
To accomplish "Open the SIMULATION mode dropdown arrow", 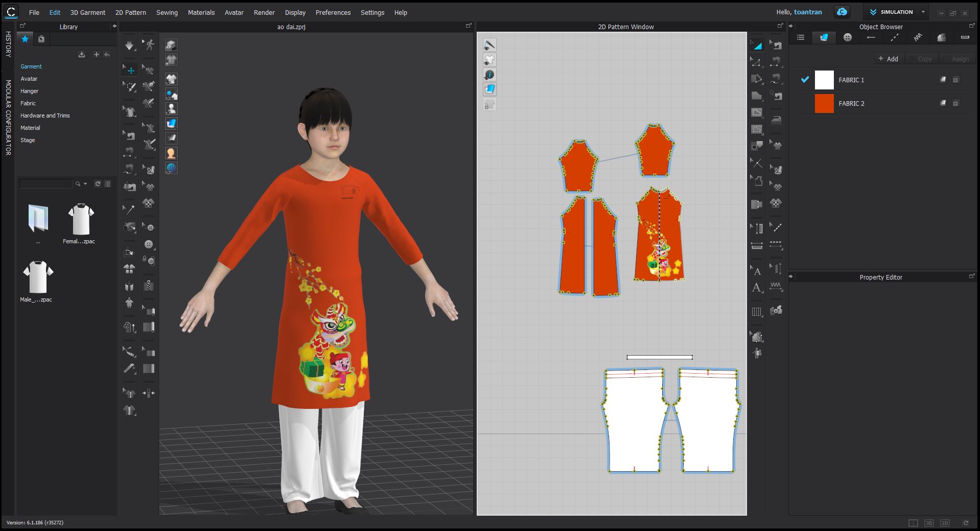I will click(x=923, y=12).
